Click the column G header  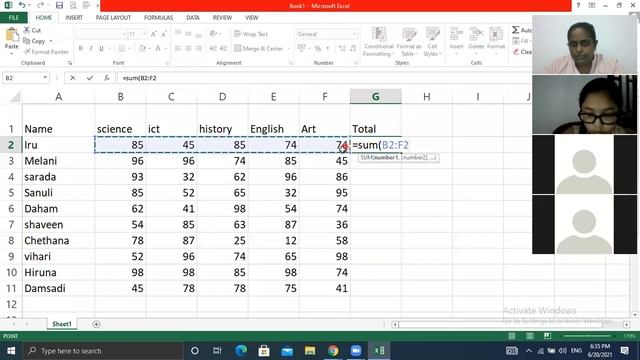[376, 97]
